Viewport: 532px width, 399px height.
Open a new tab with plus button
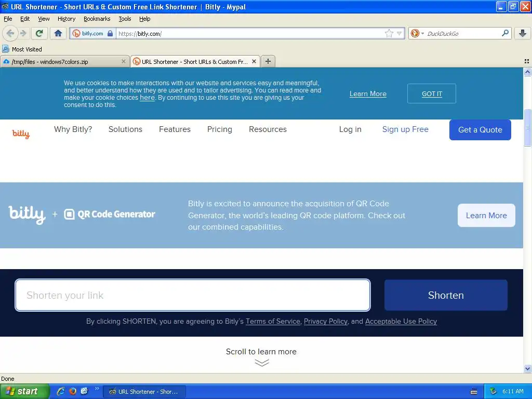(x=268, y=61)
